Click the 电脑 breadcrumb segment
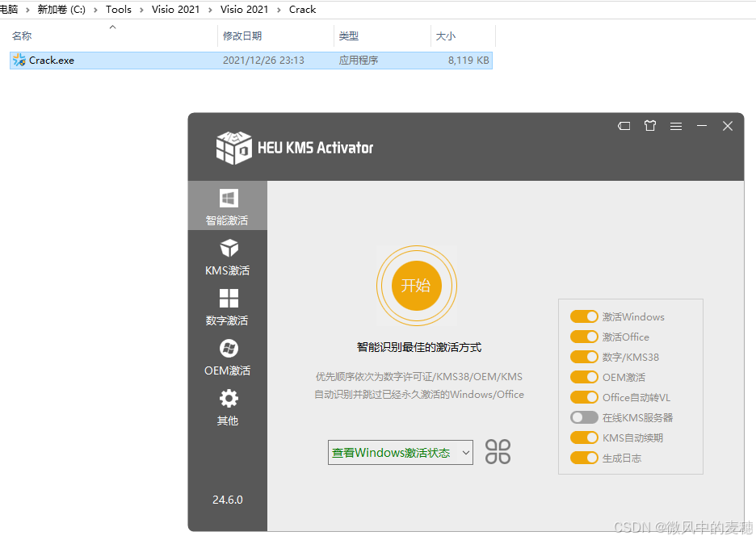Image resolution: width=756 pixels, height=540 pixels. (9, 9)
